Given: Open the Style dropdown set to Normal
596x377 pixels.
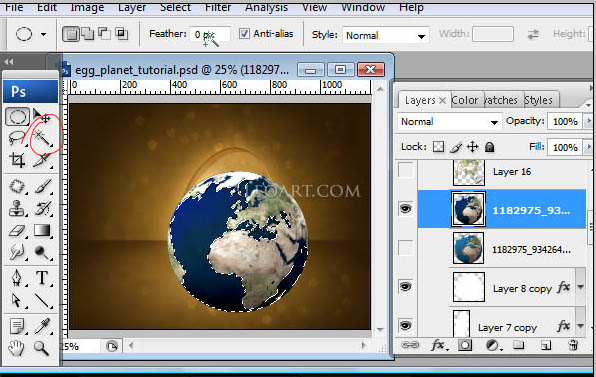Looking at the screenshot, I should coord(386,35).
